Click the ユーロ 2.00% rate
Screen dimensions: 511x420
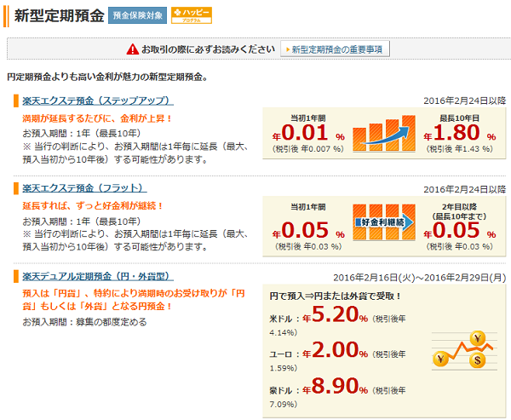click(x=335, y=350)
